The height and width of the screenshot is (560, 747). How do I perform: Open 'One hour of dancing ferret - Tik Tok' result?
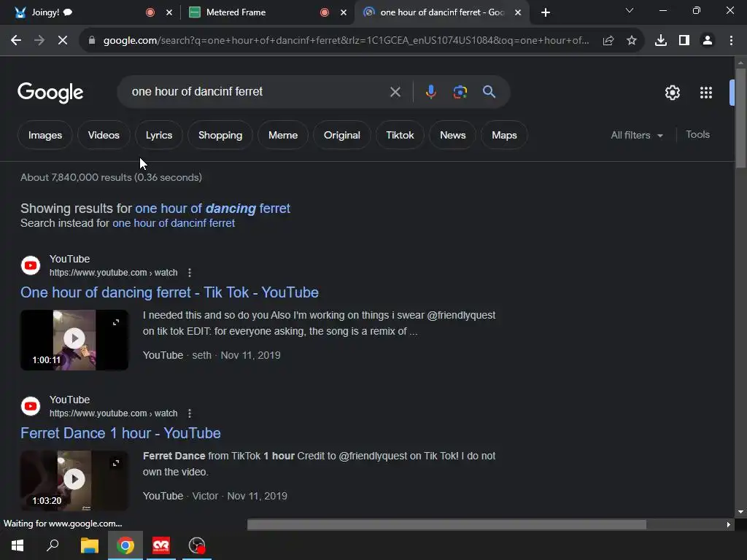coord(169,292)
